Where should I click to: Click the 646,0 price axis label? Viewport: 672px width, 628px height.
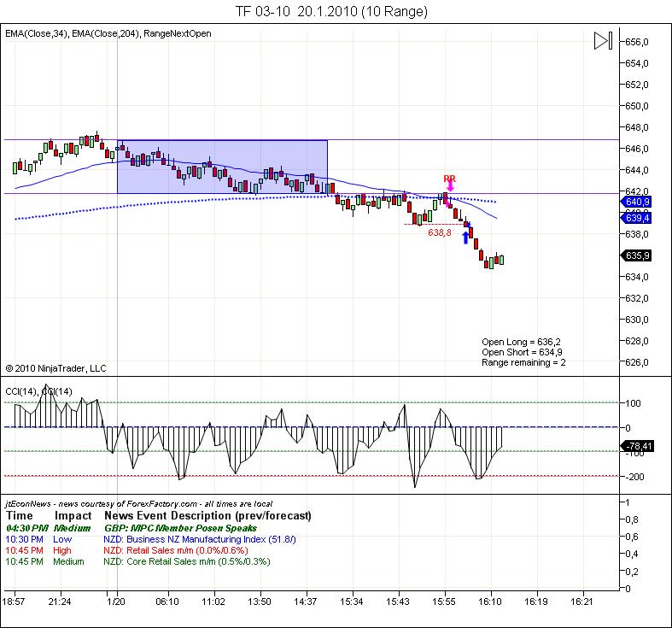pos(637,149)
